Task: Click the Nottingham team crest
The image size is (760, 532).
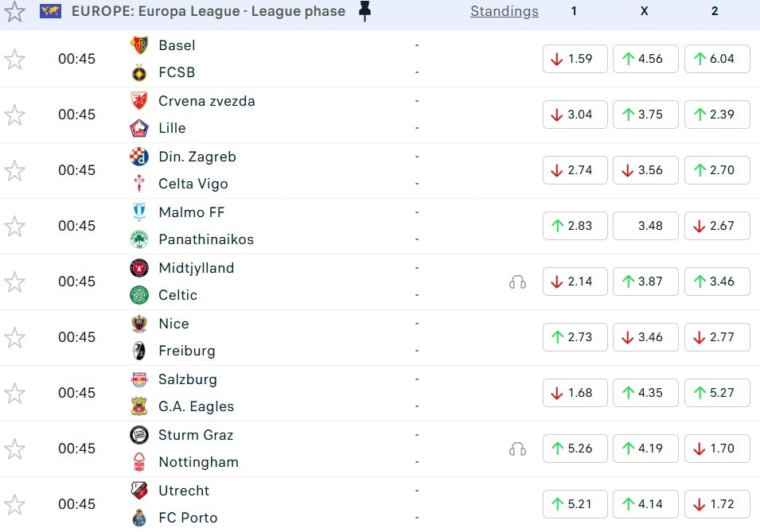Action: tap(139, 462)
